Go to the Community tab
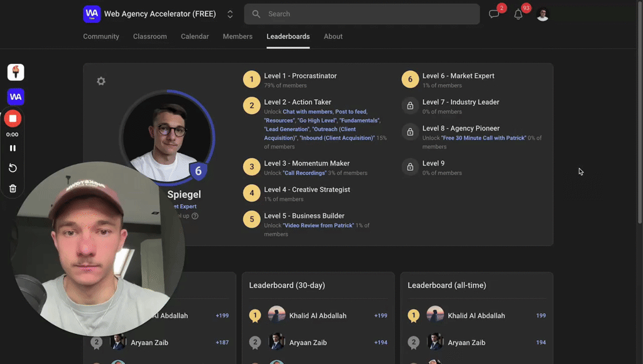The image size is (643, 364). pyautogui.click(x=101, y=36)
